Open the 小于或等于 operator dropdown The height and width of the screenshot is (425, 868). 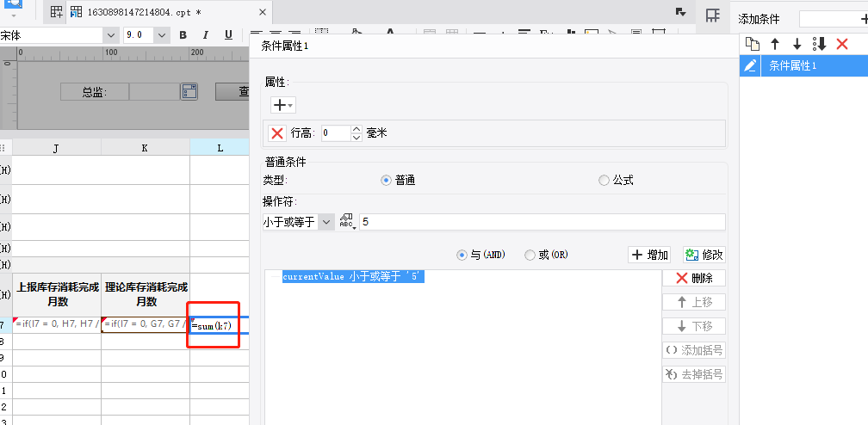click(x=298, y=222)
